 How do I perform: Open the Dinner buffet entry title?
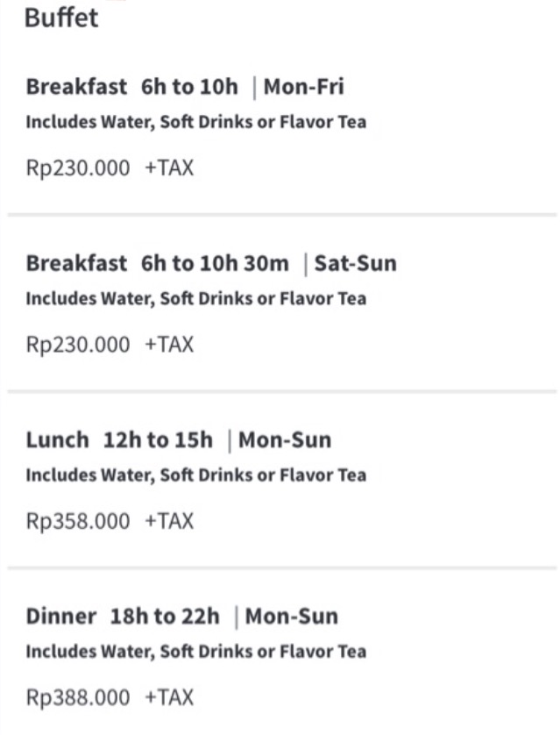tap(60, 617)
